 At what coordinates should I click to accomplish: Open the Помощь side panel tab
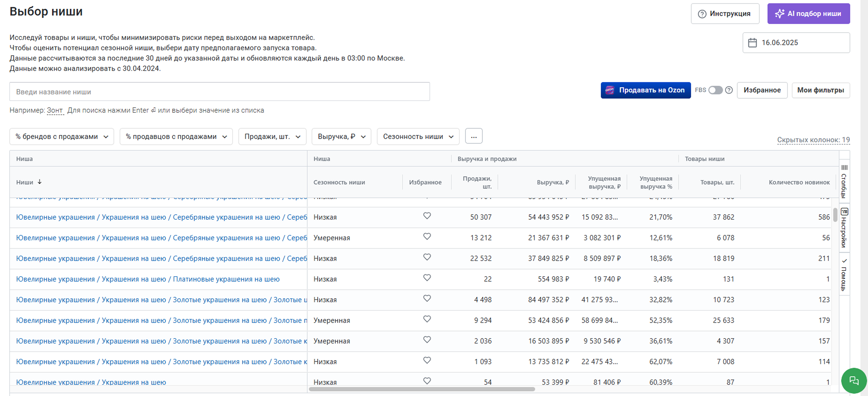[x=844, y=274]
